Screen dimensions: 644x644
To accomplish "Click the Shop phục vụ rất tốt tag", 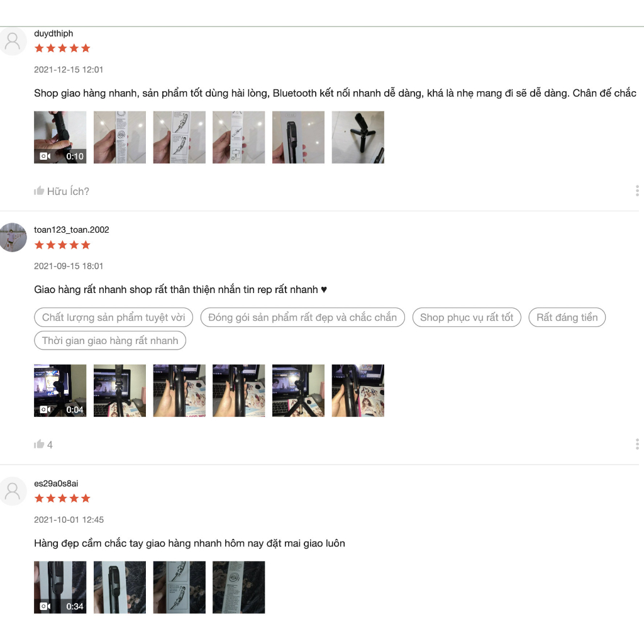I will [x=467, y=318].
